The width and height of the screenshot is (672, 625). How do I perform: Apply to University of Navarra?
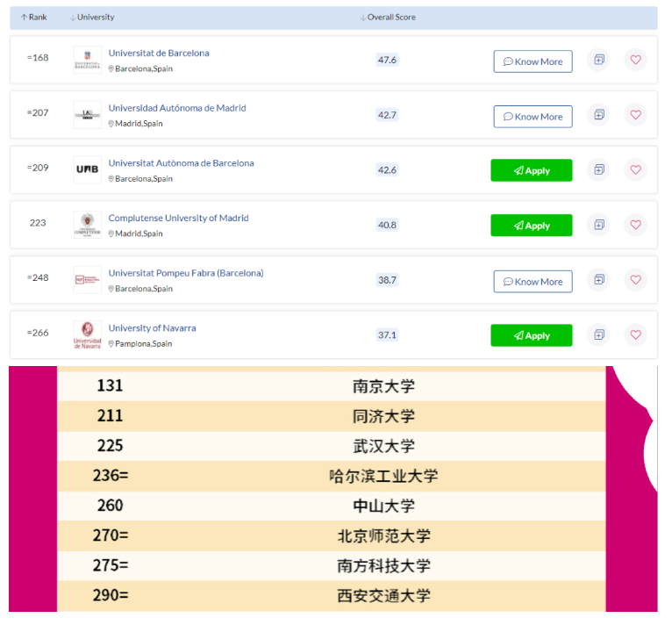pos(532,335)
